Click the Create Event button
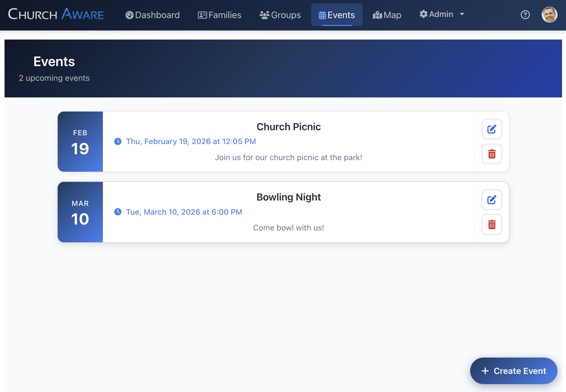Screen dimensions: 566x392 pos(513,371)
